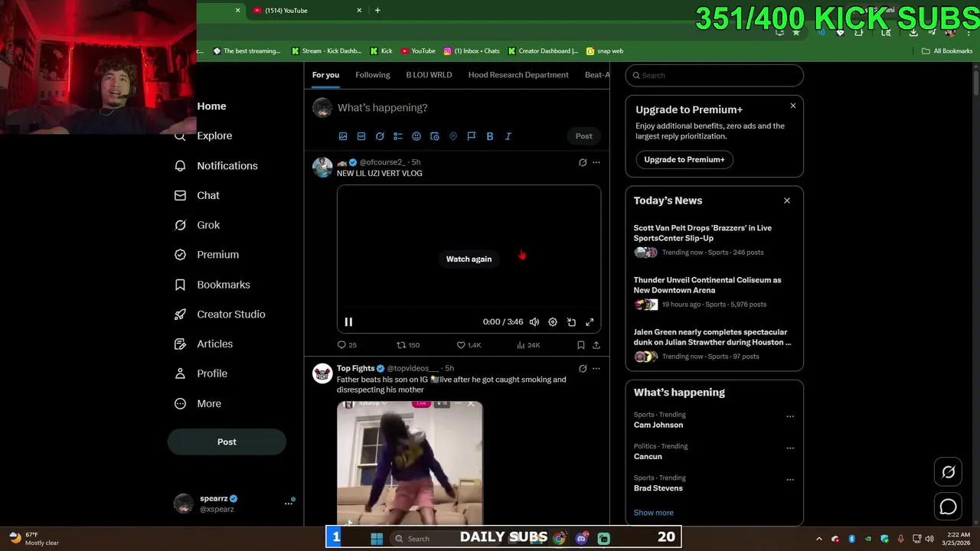Open Notifications from the sidebar

216,165
